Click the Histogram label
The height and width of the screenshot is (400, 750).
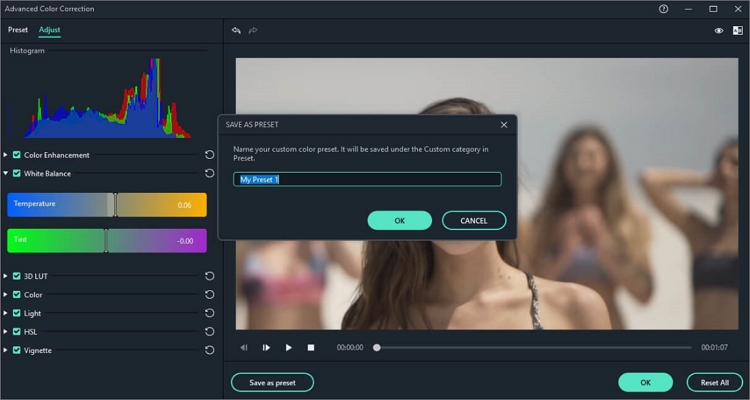27,51
